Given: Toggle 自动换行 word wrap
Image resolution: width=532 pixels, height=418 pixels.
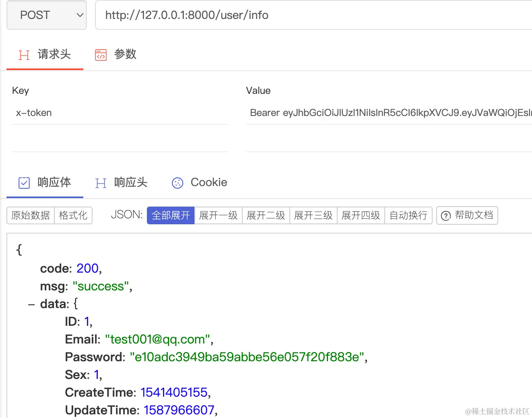Looking at the screenshot, I should 408,215.
